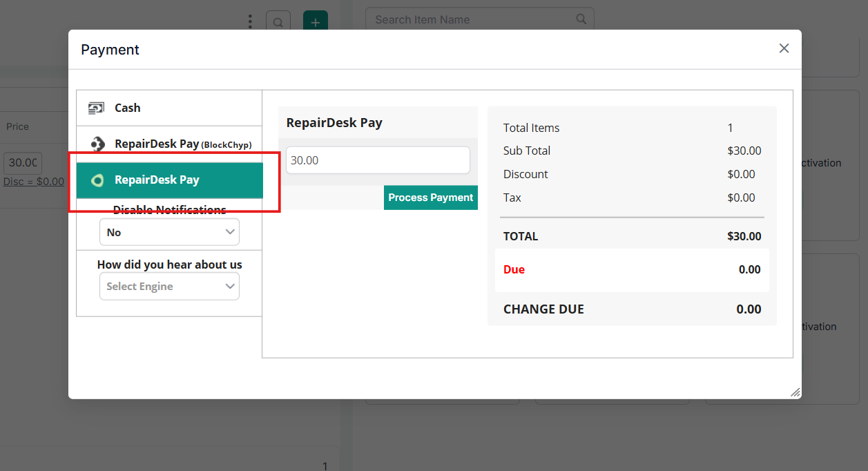This screenshot has height=471, width=868.
Task: Open the Select Engine dropdown
Action: [x=169, y=285]
